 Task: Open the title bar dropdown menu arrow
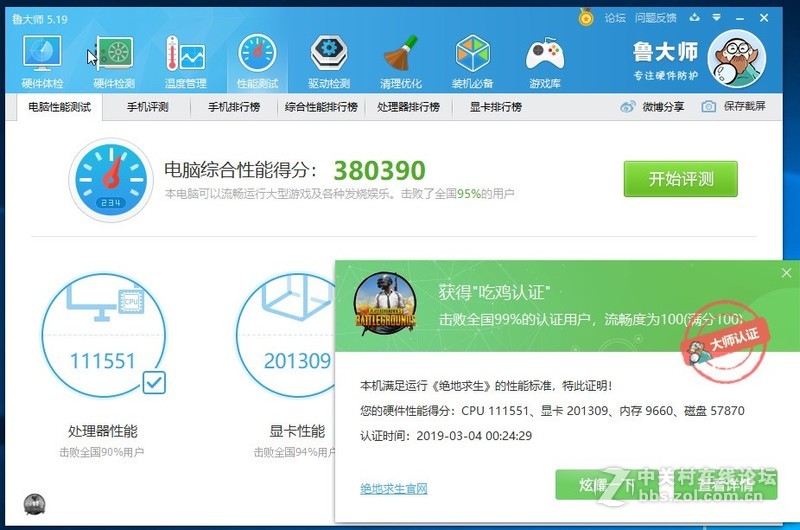coord(717,18)
